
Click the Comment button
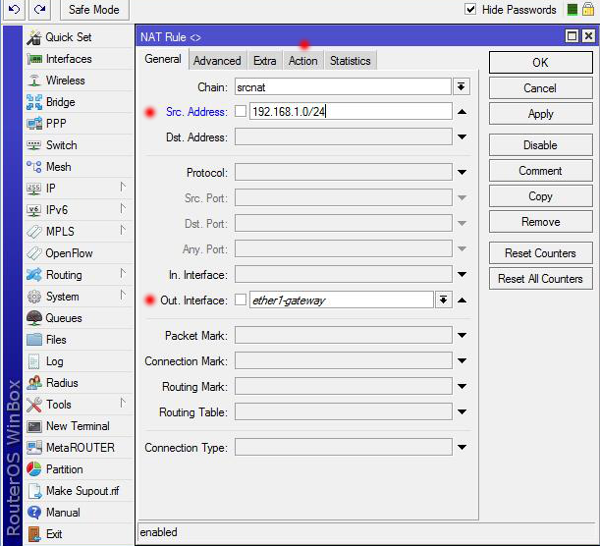(x=540, y=171)
